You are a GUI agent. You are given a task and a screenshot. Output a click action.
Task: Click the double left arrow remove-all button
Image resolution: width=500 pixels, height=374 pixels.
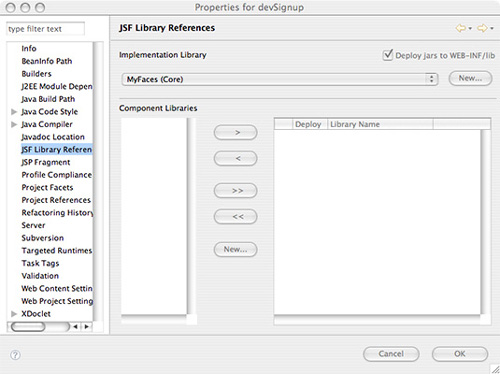(x=236, y=217)
